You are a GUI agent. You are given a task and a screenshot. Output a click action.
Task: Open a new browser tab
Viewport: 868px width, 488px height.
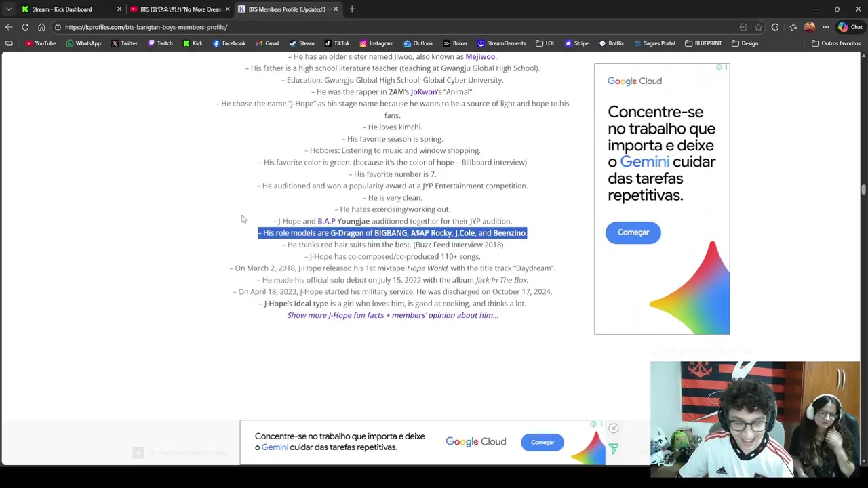(x=352, y=9)
